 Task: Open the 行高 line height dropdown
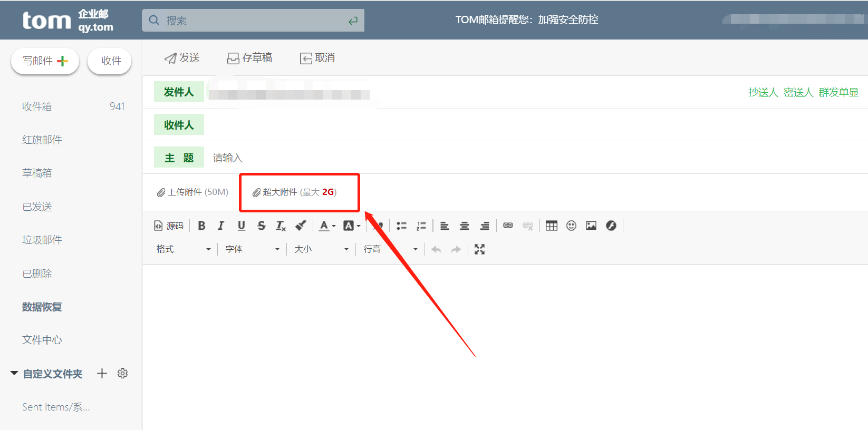click(391, 249)
